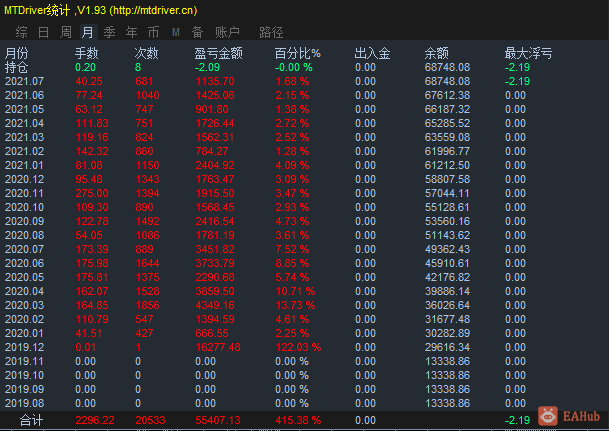
Task: Click total trade count 20533
Action: (150, 420)
